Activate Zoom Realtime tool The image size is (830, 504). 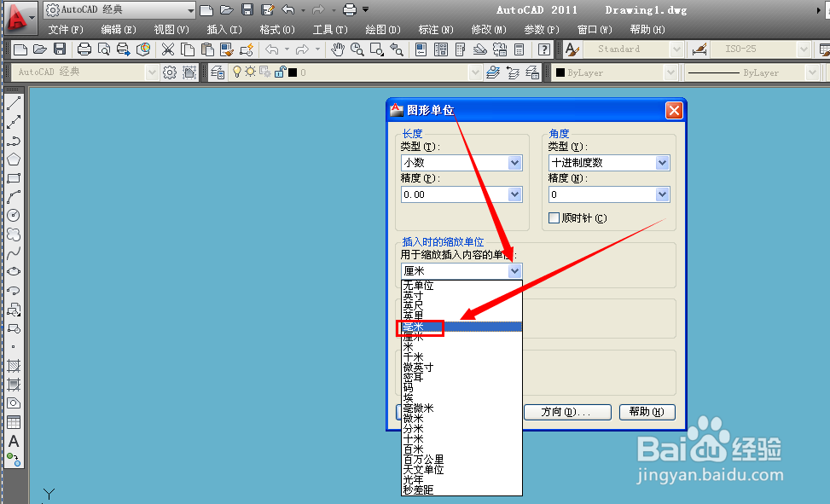pyautogui.click(x=357, y=49)
